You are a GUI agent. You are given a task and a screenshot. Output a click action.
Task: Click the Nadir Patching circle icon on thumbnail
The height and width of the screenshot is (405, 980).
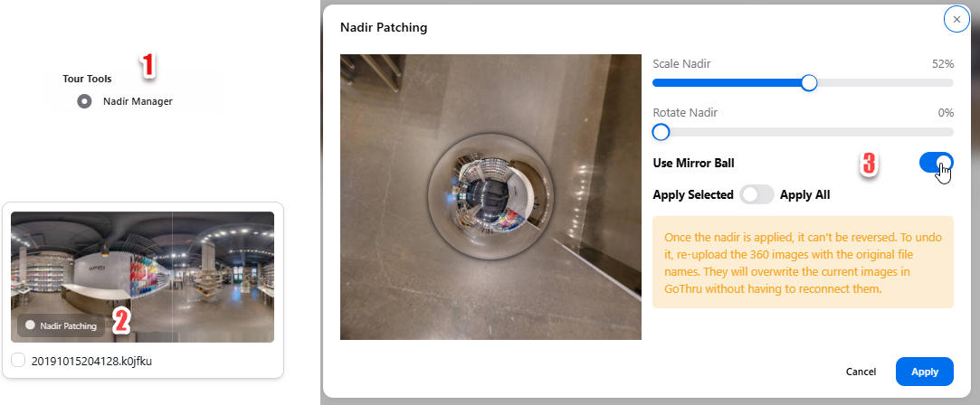click(x=29, y=325)
